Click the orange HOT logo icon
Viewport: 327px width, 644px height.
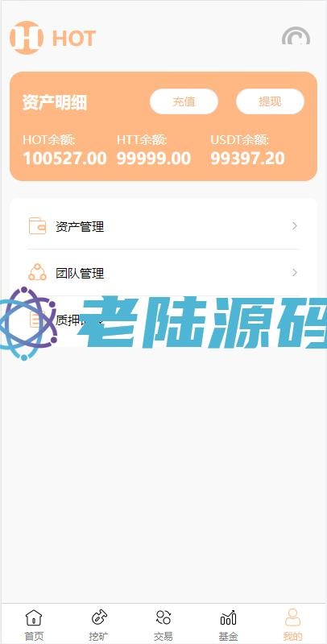(x=27, y=38)
